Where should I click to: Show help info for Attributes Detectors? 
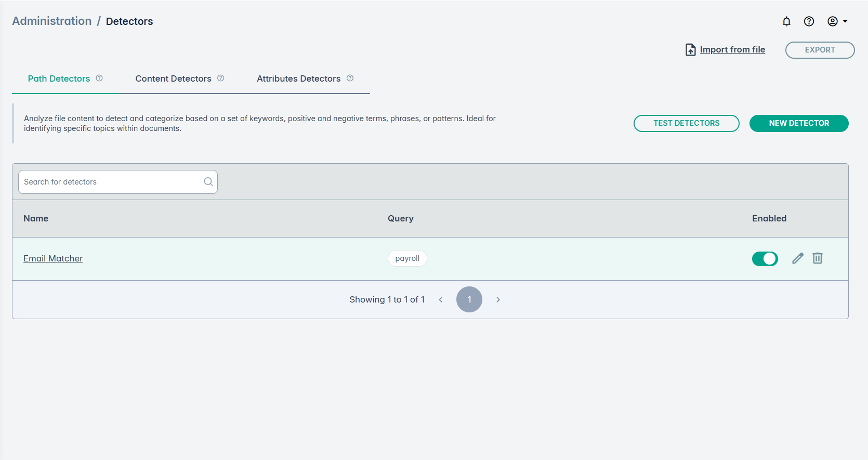point(350,78)
